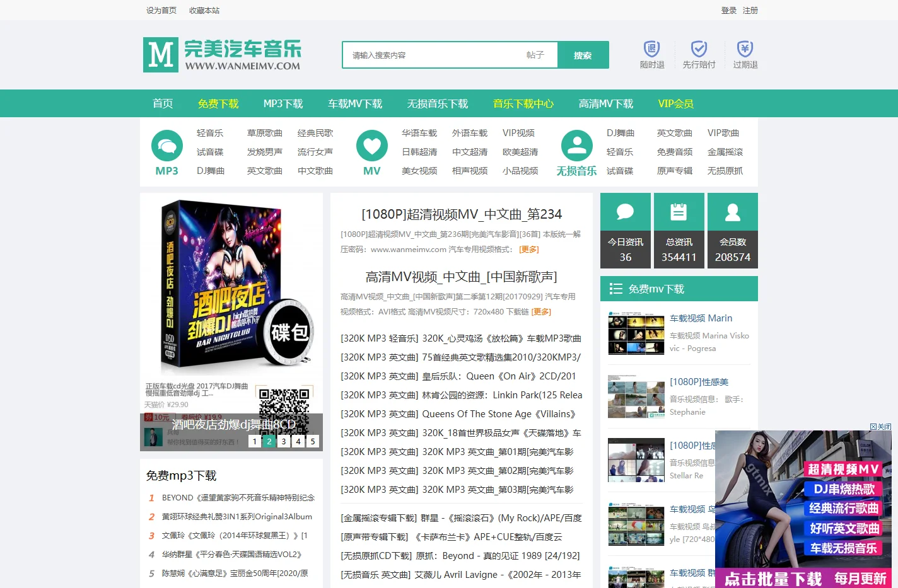Click [更多] after 汽车专用视频格式
The width and height of the screenshot is (898, 588).
click(x=529, y=250)
